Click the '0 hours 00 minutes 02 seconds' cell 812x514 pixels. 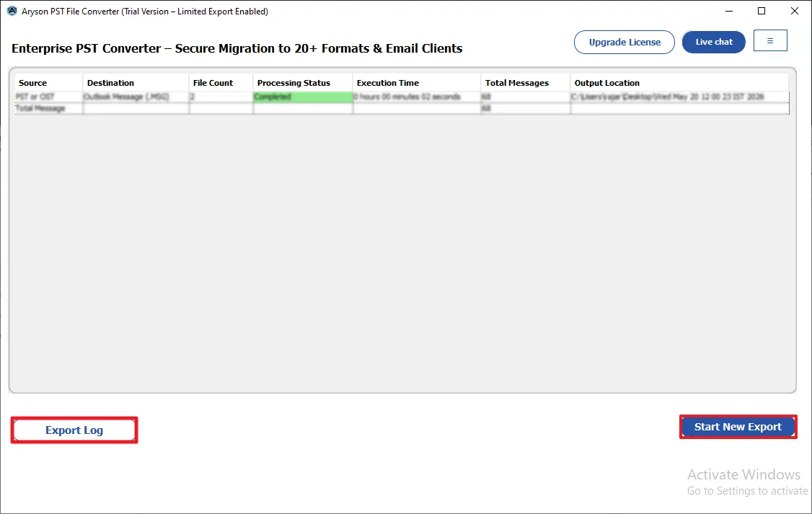point(417,97)
